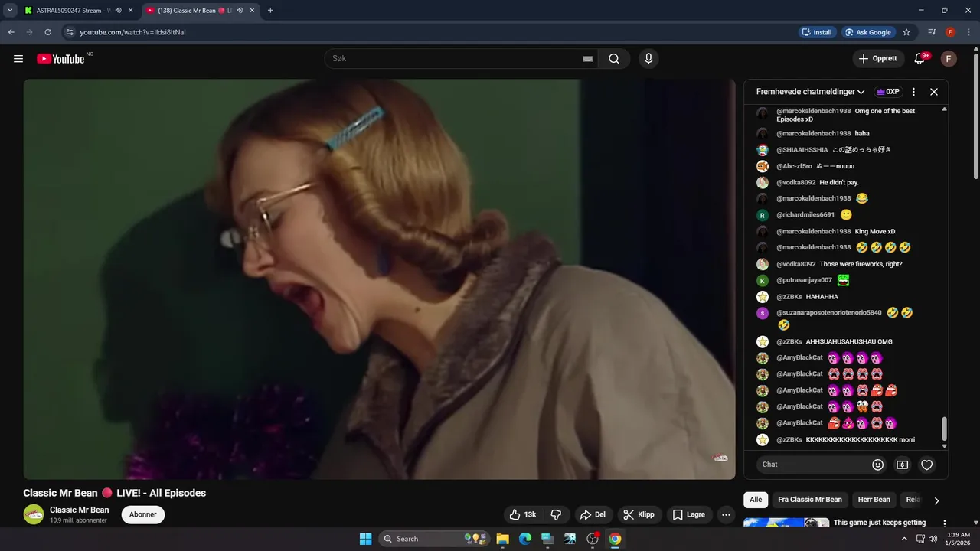
Task: View site information icon in address bar
Action: [70, 32]
